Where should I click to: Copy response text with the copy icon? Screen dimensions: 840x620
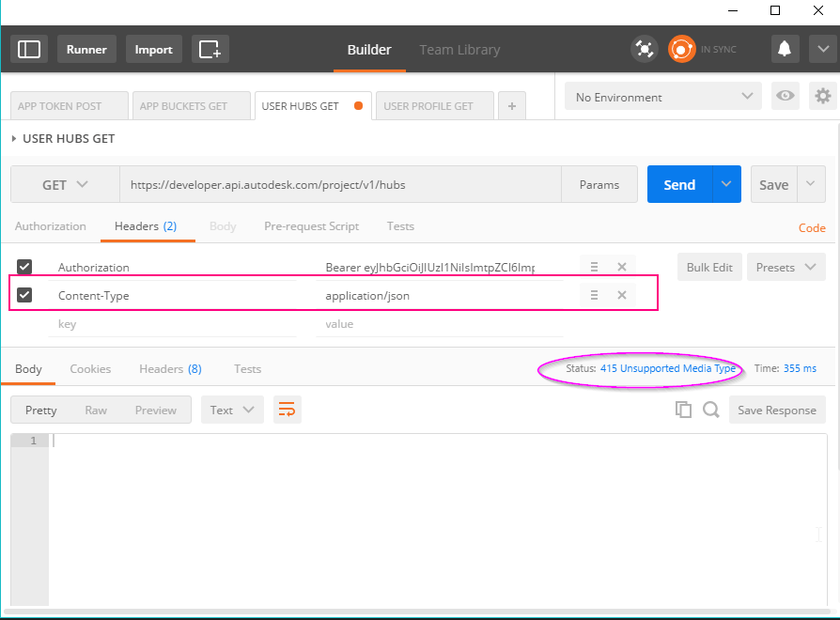(683, 410)
